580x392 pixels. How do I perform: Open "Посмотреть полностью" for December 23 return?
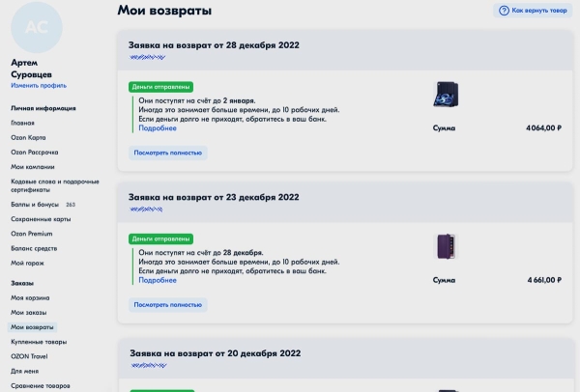point(168,305)
